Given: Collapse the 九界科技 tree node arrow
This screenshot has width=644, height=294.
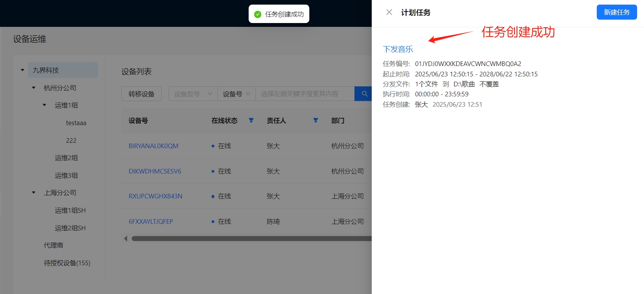Looking at the screenshot, I should (23, 70).
